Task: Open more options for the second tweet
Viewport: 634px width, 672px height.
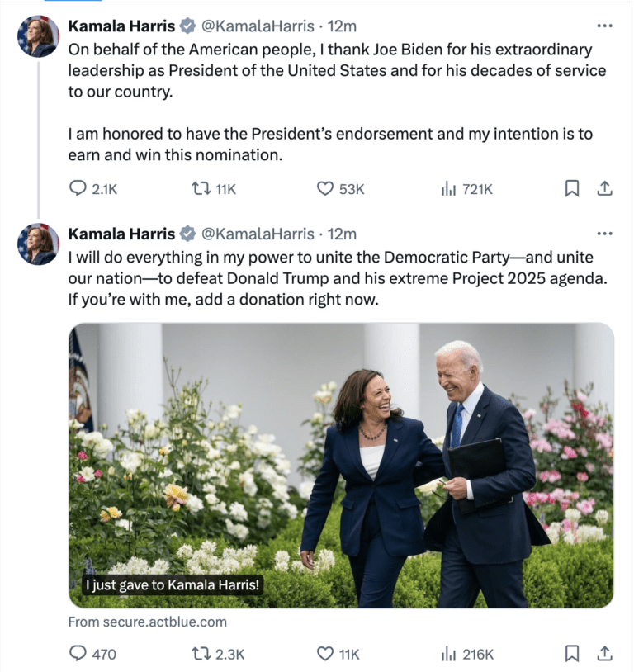Action: pyautogui.click(x=605, y=234)
